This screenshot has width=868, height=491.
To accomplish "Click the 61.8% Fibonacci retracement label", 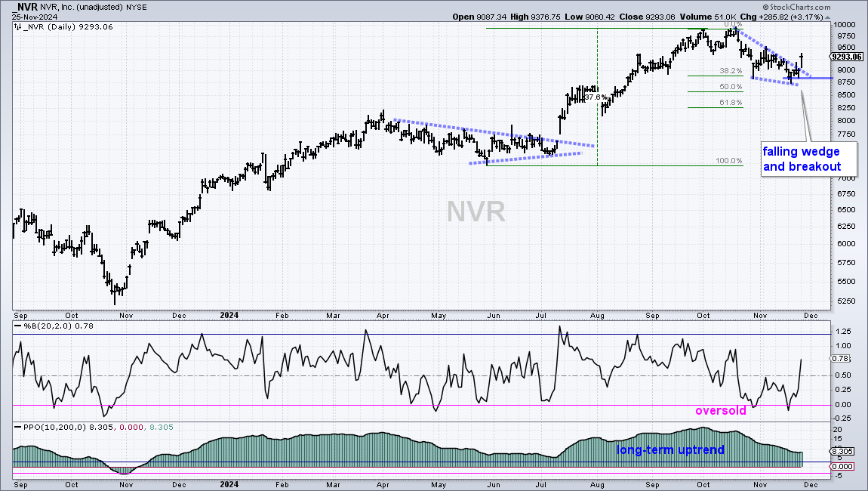I will 731,103.
